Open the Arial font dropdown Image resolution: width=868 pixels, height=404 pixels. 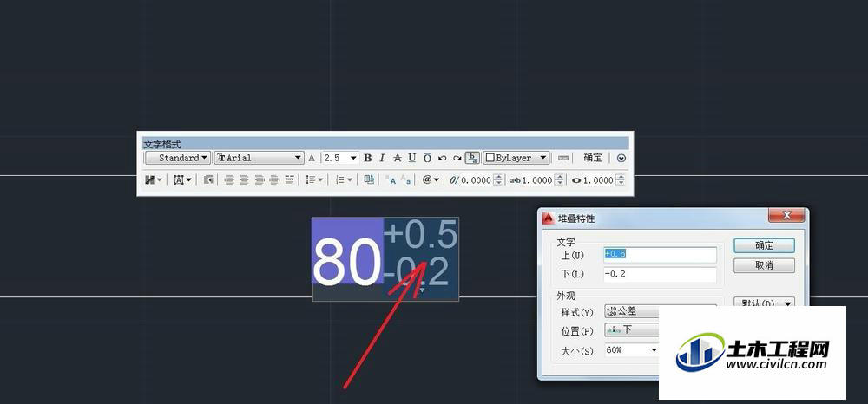[259, 158]
